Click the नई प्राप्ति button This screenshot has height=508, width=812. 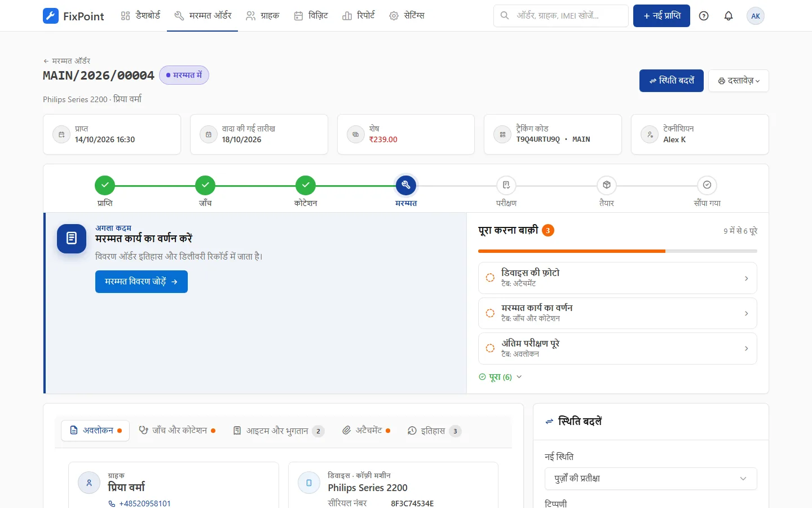pos(661,16)
